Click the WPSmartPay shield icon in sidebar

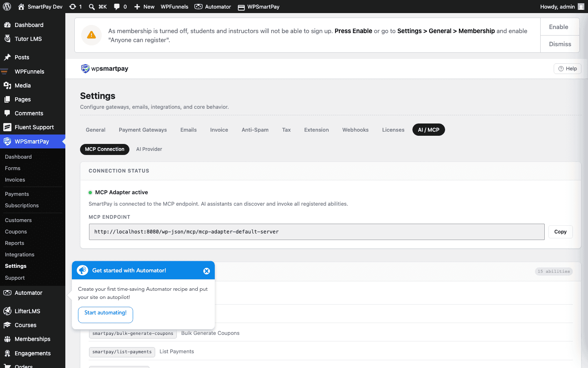coord(7,141)
